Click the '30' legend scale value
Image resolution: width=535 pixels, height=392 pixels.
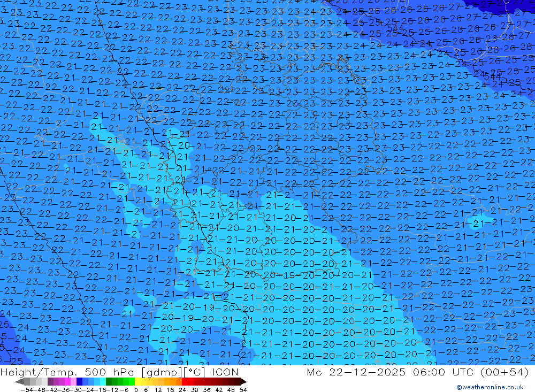tap(195, 390)
